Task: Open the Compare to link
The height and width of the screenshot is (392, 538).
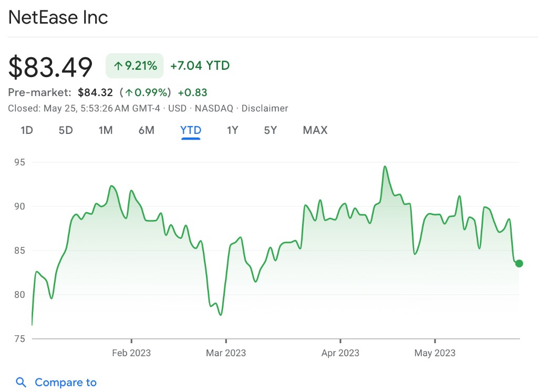Action: [x=66, y=383]
